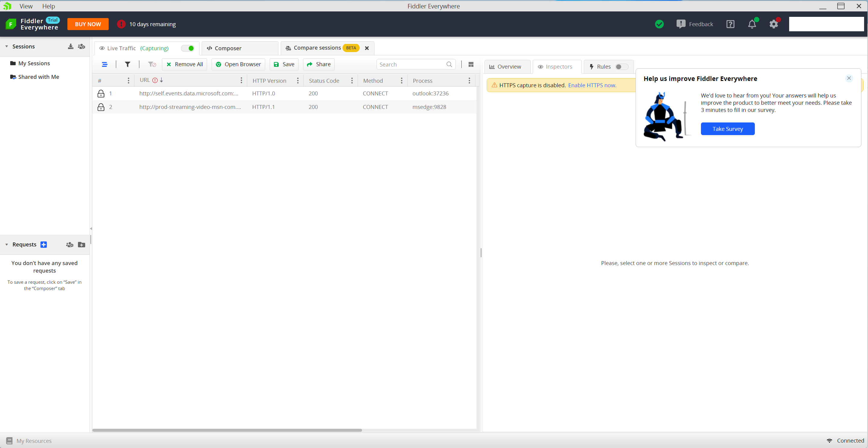This screenshot has width=868, height=448.
Task: Add new request with plus icon
Action: click(43, 245)
